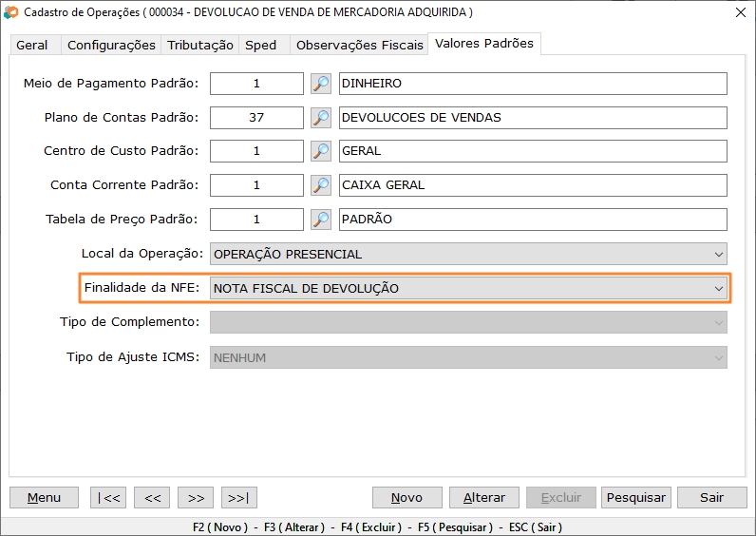Close the Cadastro de Operações window
This screenshot has width=756, height=536.
(741, 12)
